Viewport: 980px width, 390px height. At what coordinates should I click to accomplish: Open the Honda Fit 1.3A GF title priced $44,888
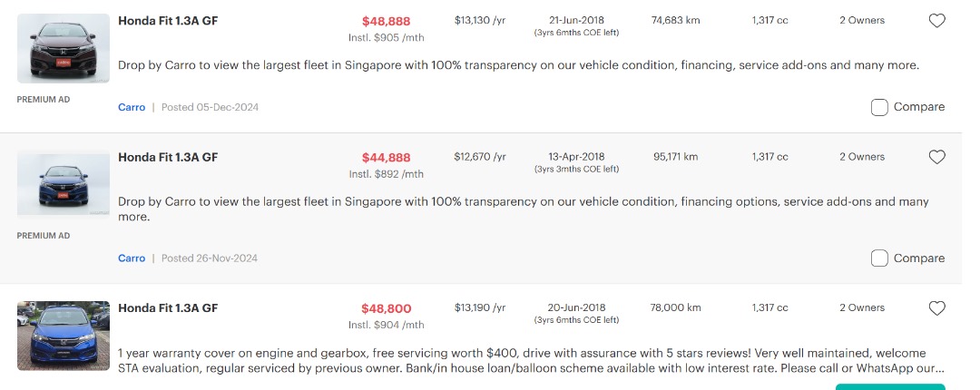click(168, 157)
